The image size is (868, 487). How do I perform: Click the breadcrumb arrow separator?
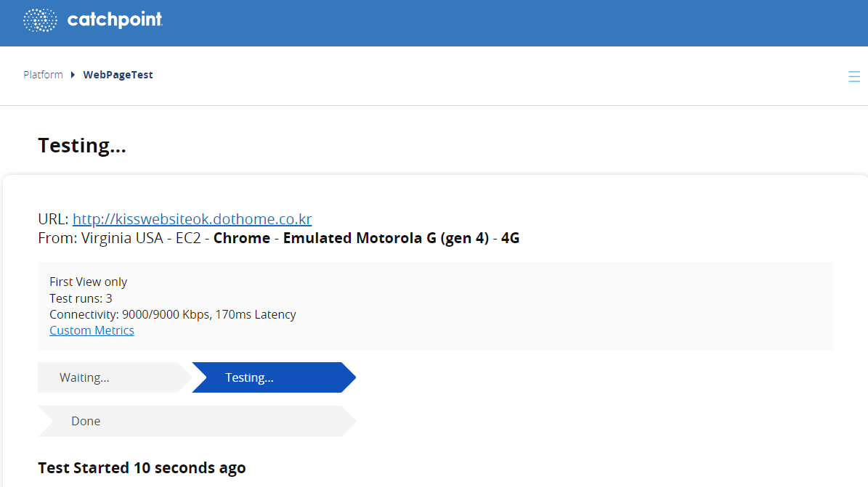73,75
